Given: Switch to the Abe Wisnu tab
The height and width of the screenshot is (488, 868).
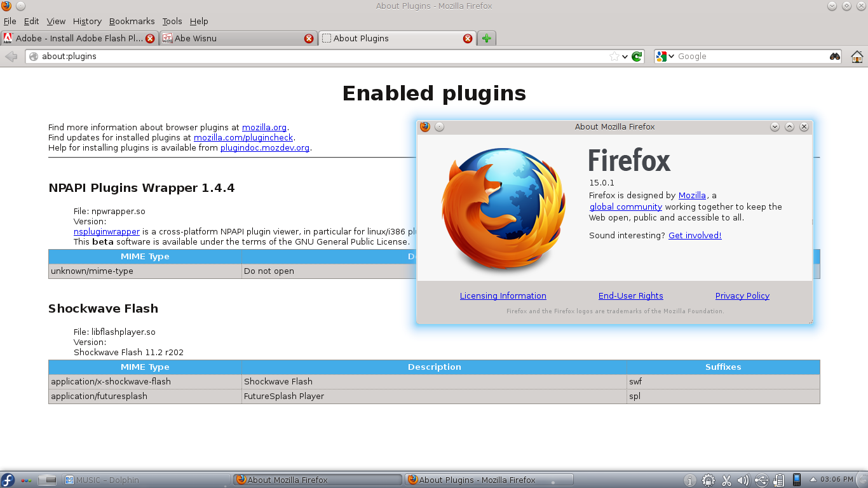Looking at the screenshot, I should [x=238, y=38].
